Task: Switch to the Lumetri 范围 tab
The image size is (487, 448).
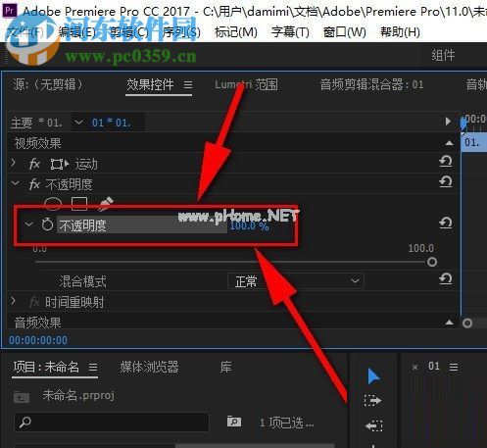Action: pyautogui.click(x=246, y=84)
